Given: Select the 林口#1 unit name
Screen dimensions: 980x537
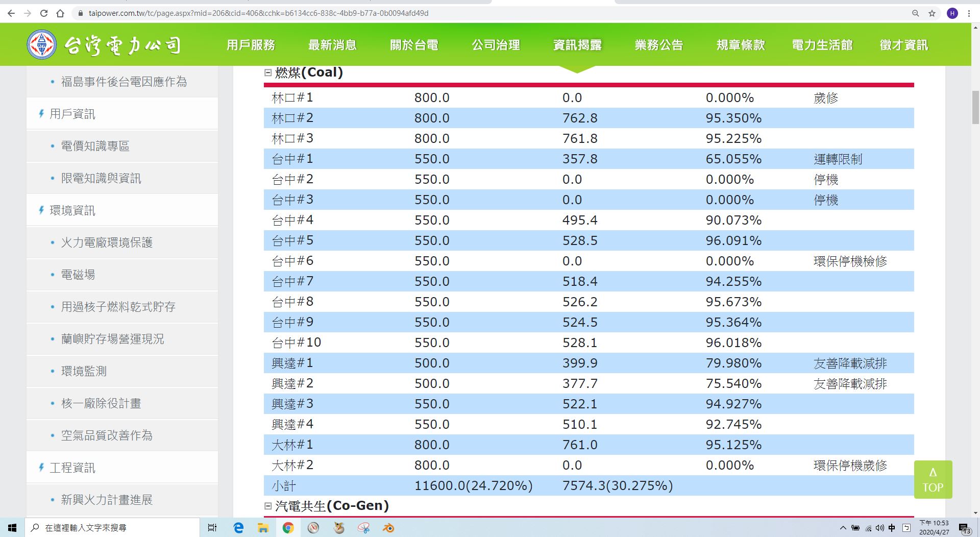Looking at the screenshot, I should pyautogui.click(x=292, y=97).
